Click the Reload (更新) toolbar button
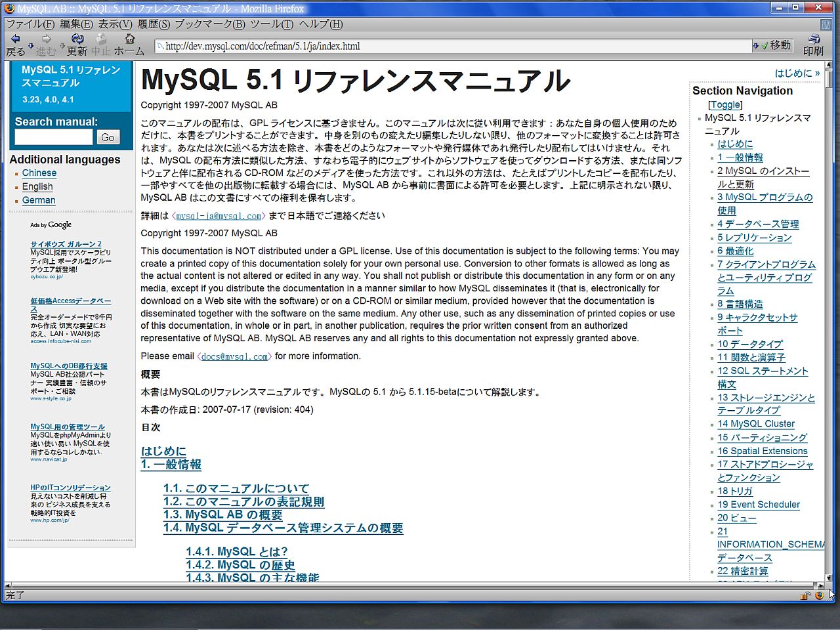The image size is (840, 630). 77,45
